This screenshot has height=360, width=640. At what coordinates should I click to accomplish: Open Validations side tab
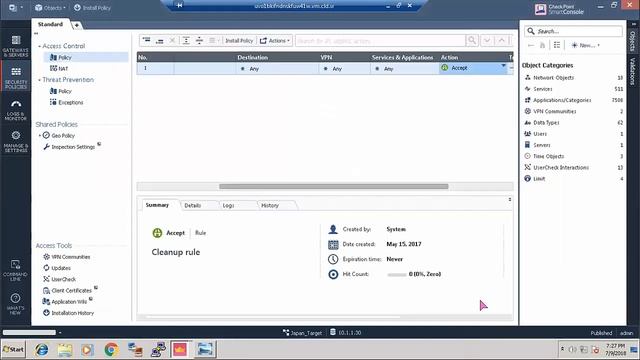pos(633,71)
